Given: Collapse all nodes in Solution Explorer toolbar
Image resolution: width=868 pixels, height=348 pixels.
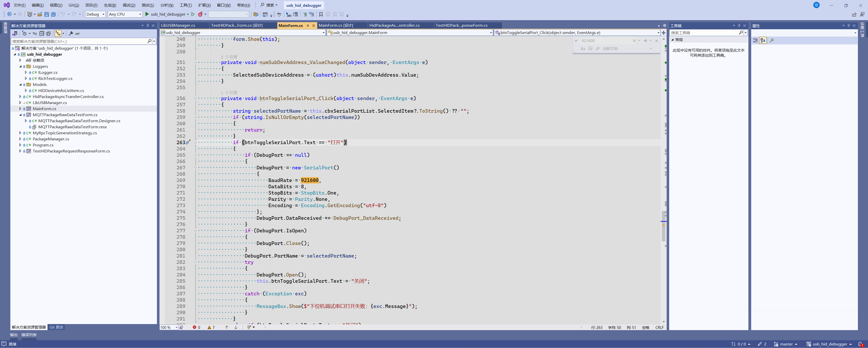Looking at the screenshot, I should (41, 33).
